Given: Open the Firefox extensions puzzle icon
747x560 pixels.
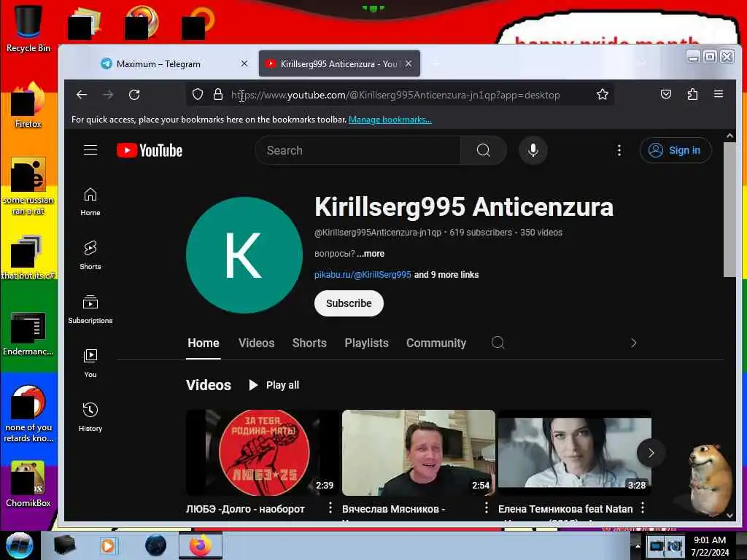Looking at the screenshot, I should pos(692,94).
